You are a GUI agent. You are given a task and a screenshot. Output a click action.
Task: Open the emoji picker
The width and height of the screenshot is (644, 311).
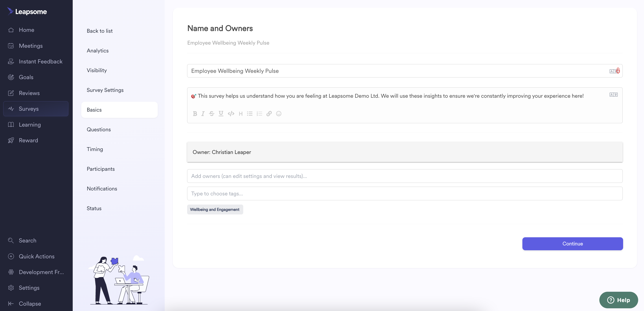[279, 114]
